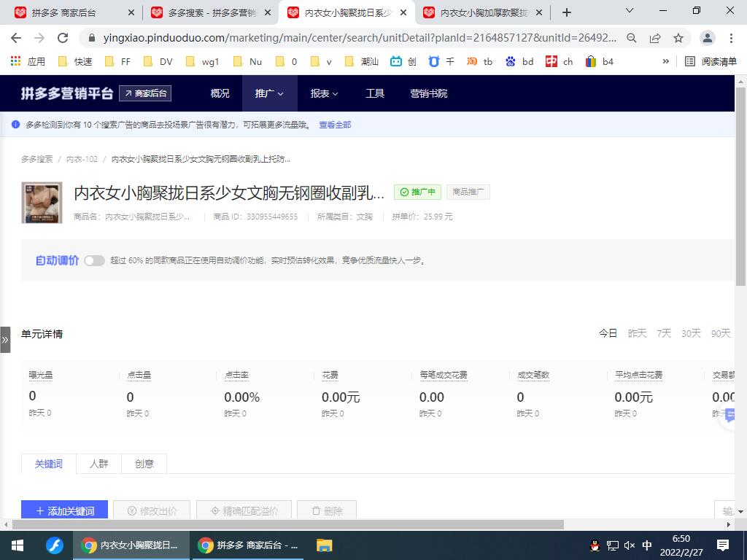Viewport: 747px width, 560px height.
Task: Click 查看全部 link in notice bar
Action: tap(335, 125)
